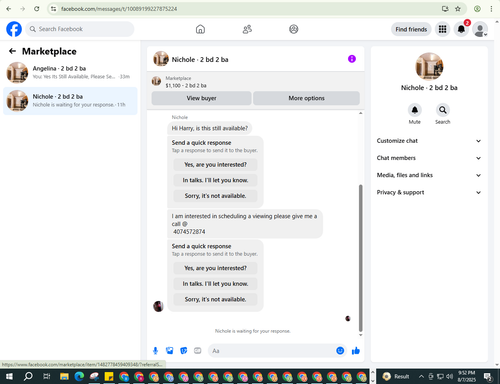Choose a GIF
Screen dimensions: 500x384
(x=198, y=351)
